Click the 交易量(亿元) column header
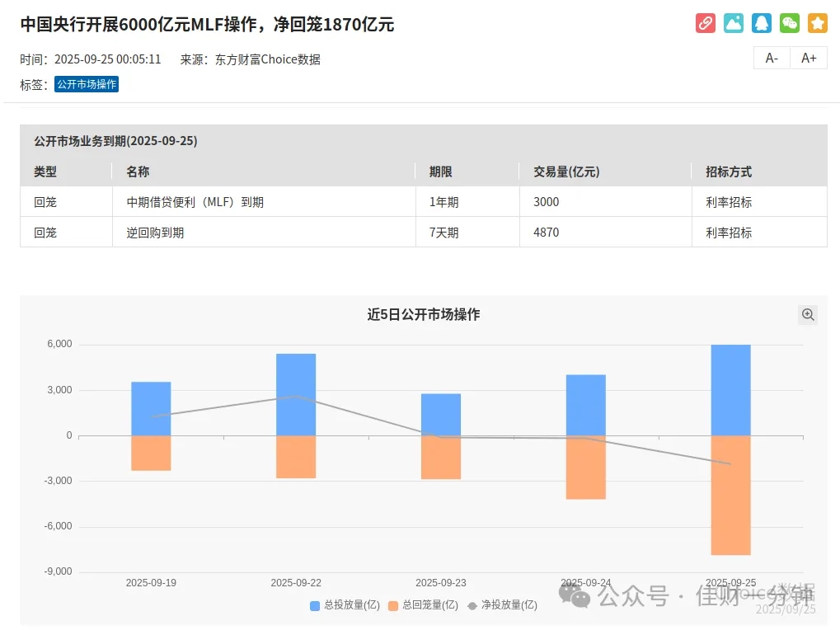840x630 pixels. [x=566, y=172]
